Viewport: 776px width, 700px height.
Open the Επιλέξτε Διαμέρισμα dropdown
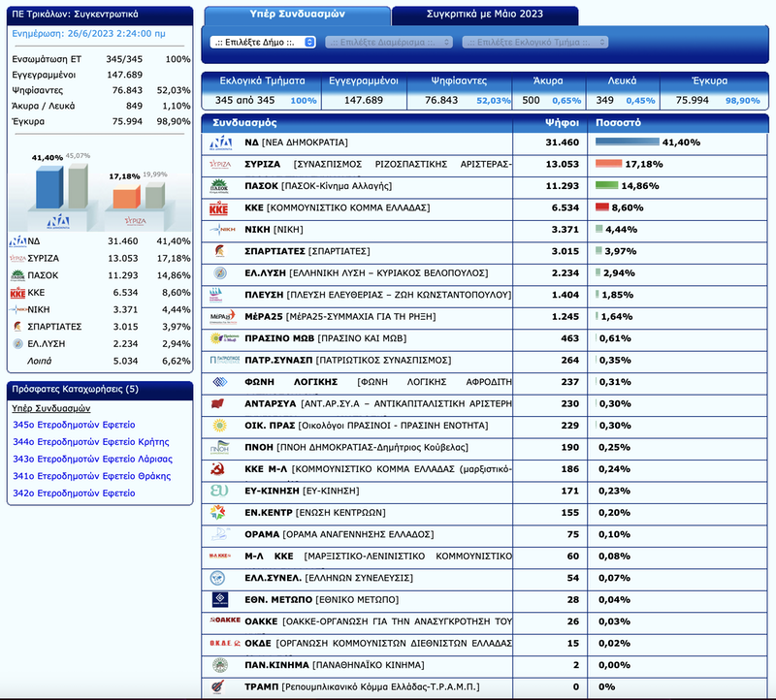point(389,42)
